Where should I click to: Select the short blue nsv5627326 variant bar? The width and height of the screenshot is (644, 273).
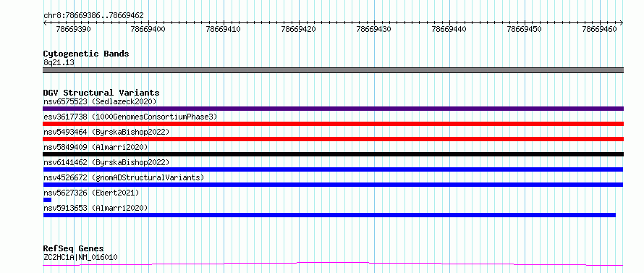coord(47,200)
